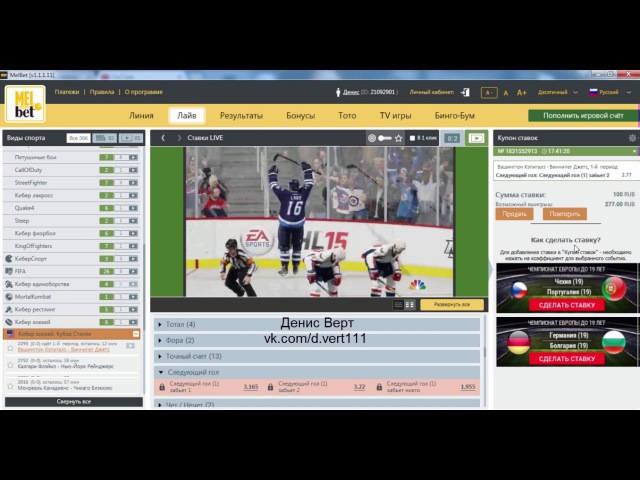Screen dimensions: 640x480
Task: Click the Повторить button
Action: 564,214
